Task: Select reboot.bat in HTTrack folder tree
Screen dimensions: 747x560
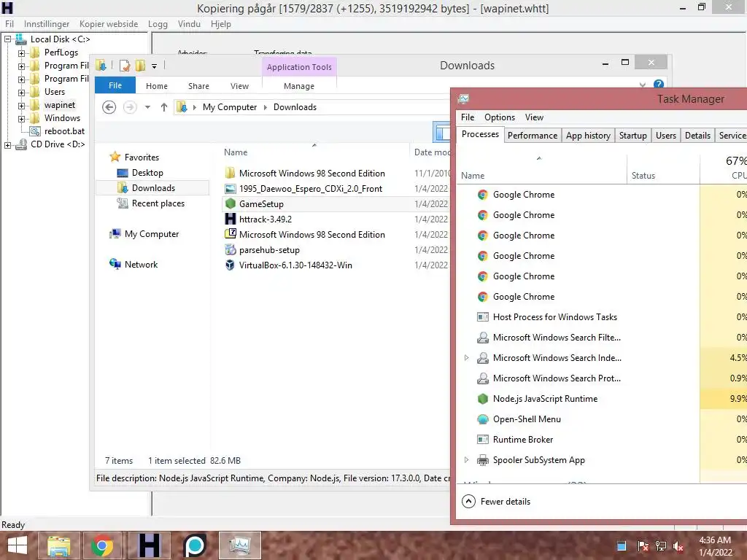Action: pyautogui.click(x=64, y=131)
